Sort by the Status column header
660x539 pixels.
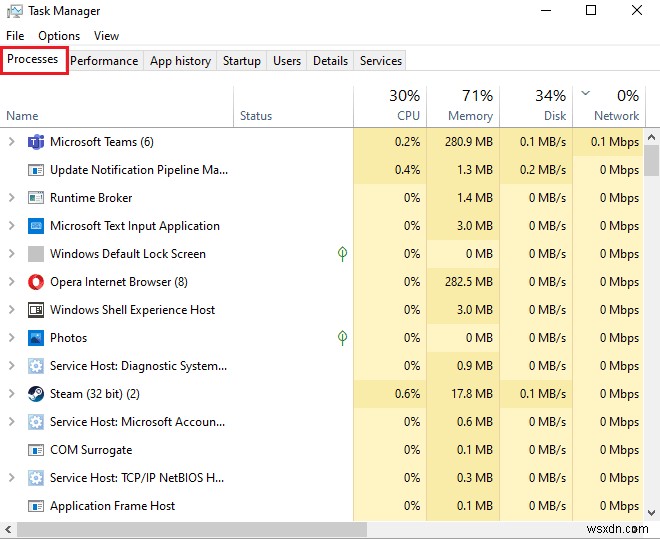[293, 107]
